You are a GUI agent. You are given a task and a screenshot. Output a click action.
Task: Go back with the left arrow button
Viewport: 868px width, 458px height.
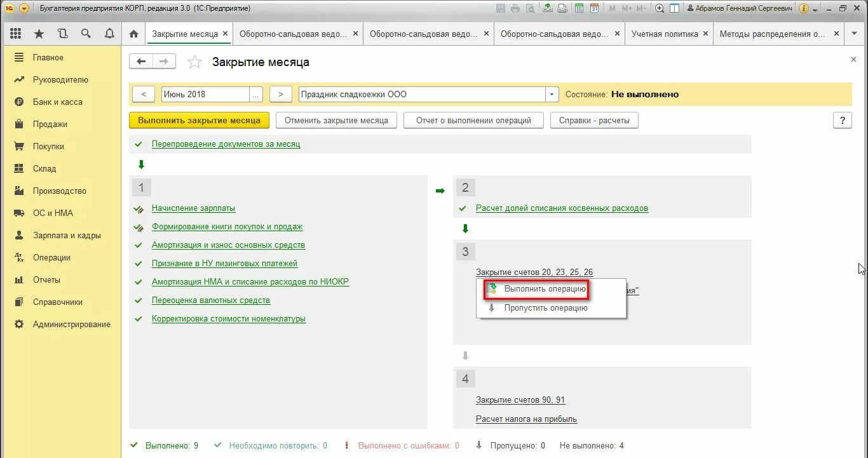coord(141,62)
